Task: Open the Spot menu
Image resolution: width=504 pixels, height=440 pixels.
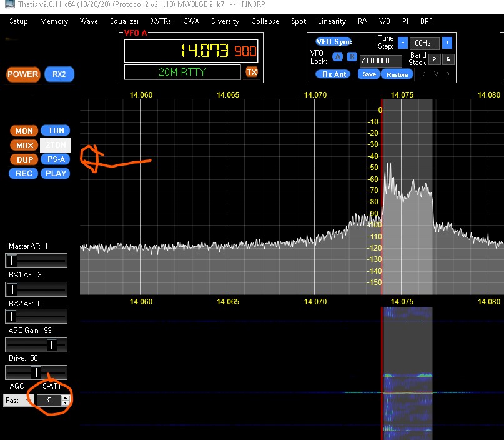Action: (299, 21)
